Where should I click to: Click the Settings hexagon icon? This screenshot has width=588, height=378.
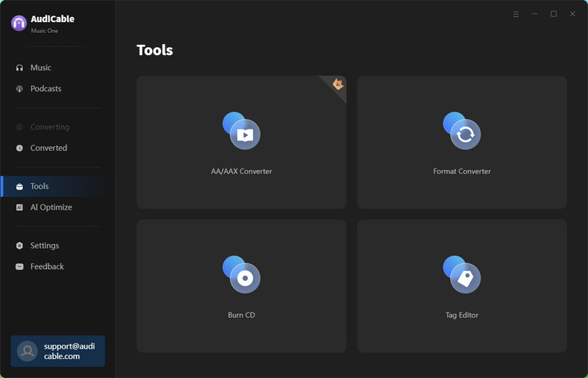tap(20, 246)
